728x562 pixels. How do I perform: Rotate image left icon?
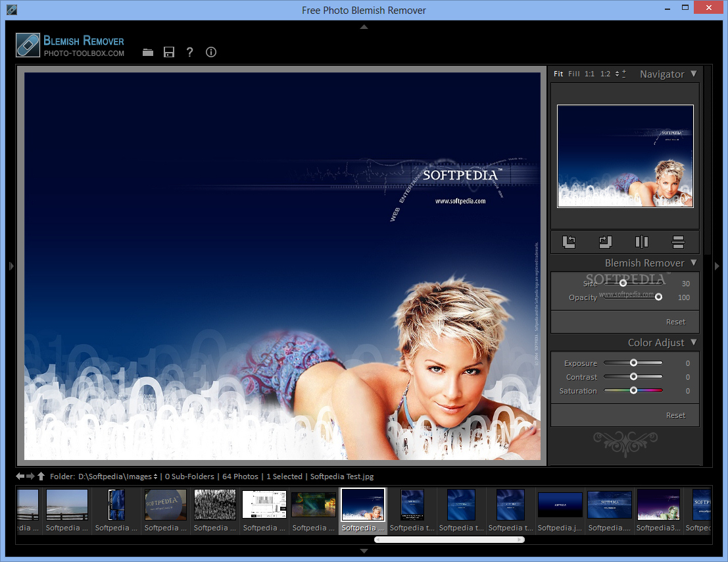tap(569, 242)
